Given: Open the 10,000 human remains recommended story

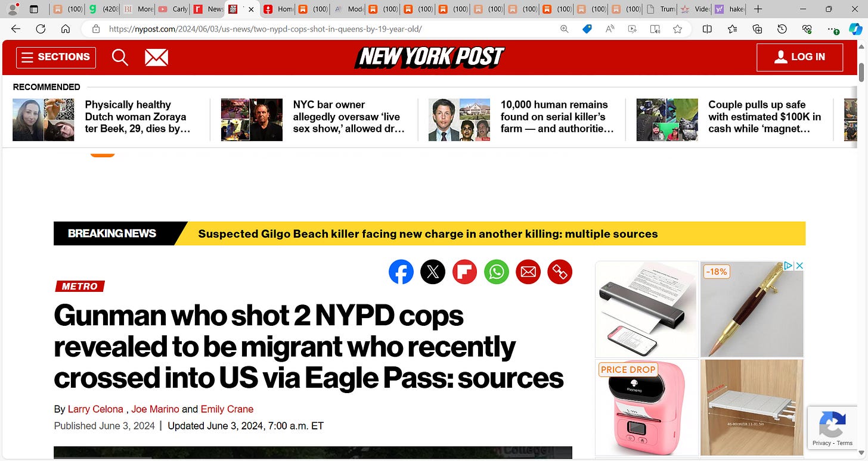Looking at the screenshot, I should 557,117.
